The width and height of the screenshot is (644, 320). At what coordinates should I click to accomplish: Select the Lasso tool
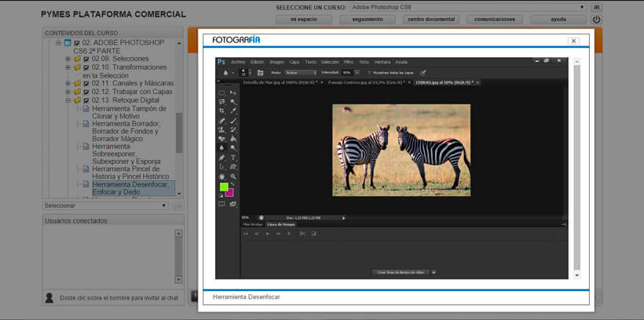point(222,102)
